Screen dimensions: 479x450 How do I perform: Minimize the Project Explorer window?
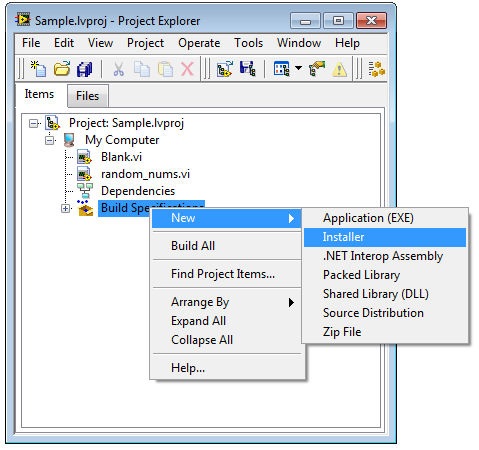305,21
